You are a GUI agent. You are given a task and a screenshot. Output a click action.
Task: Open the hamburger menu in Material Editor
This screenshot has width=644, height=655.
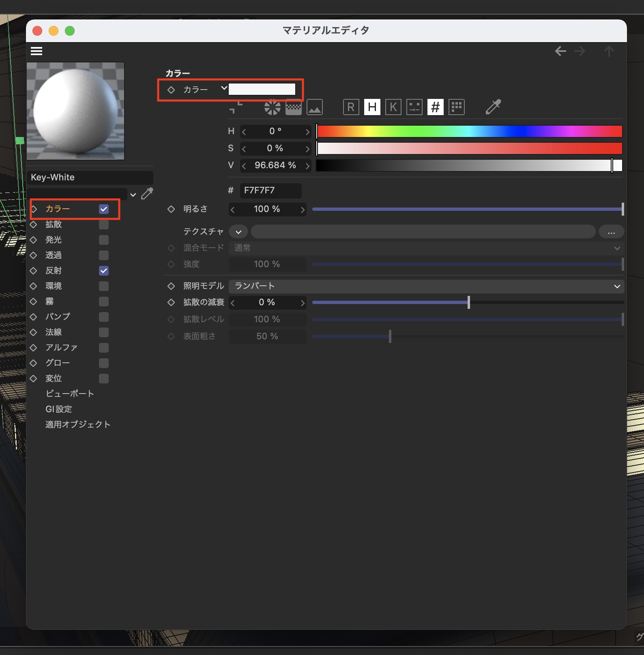click(36, 51)
